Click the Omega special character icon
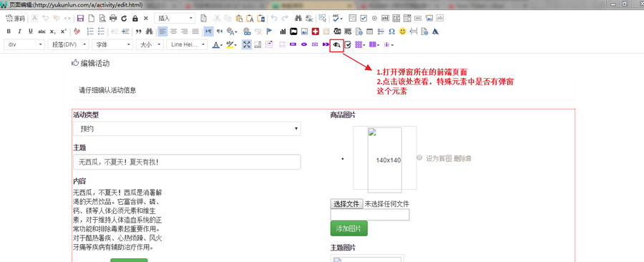 392,31
